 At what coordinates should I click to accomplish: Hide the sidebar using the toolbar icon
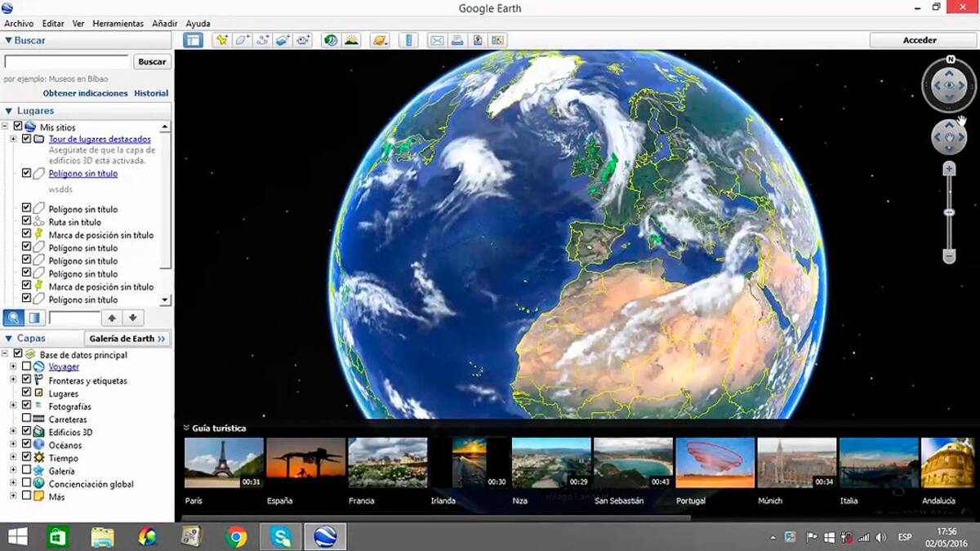click(x=193, y=40)
